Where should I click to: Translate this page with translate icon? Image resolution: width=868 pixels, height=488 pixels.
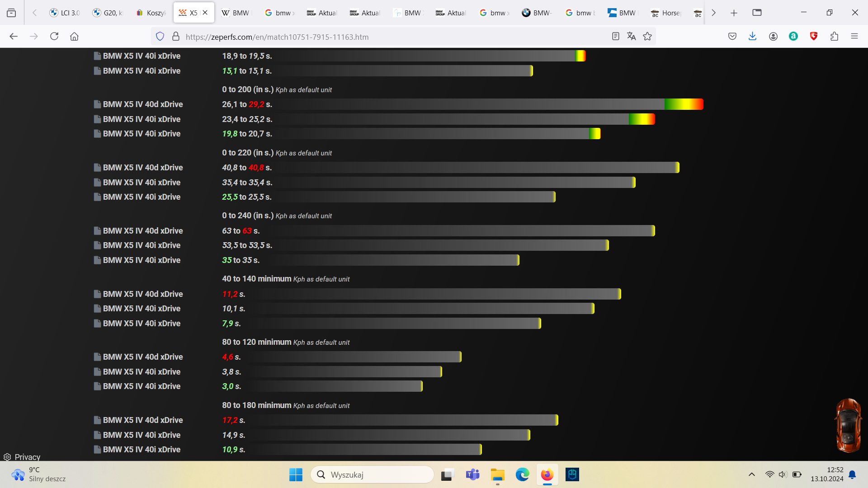(632, 37)
